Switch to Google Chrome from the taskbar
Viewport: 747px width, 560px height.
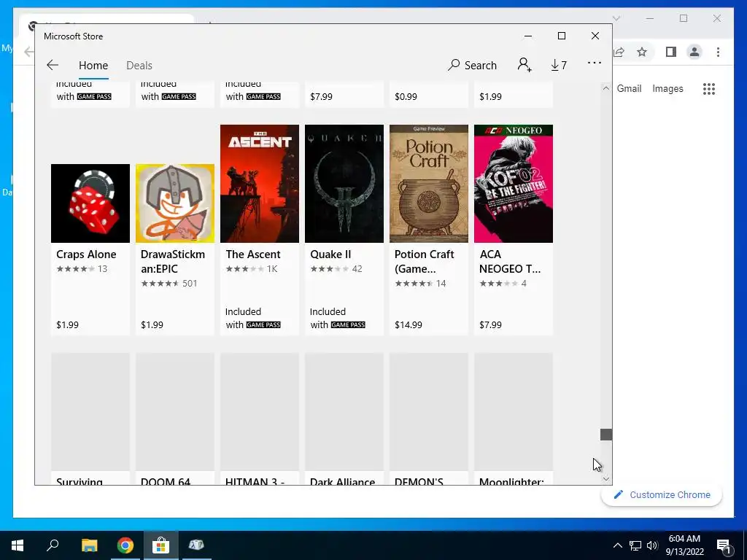pos(125,545)
